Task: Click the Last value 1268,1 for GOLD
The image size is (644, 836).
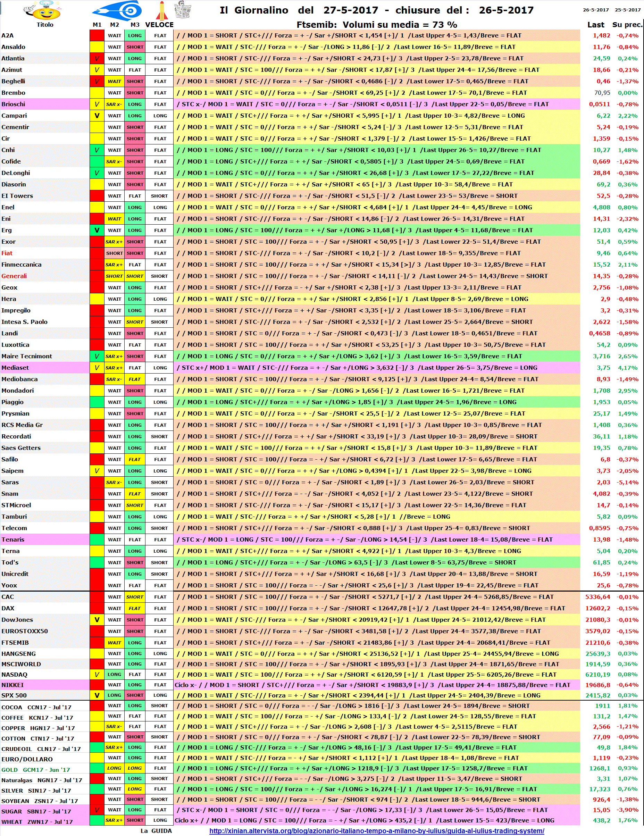Action: click(x=600, y=768)
